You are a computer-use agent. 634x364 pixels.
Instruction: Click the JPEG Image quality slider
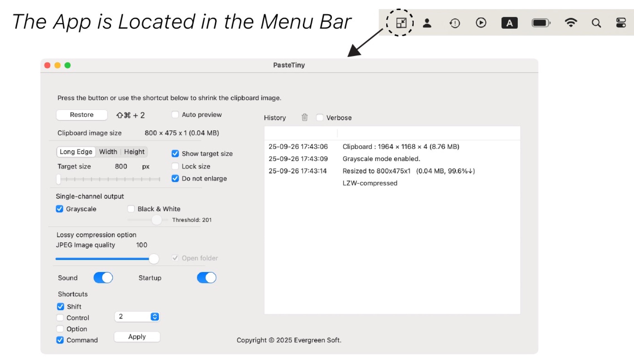point(154,259)
